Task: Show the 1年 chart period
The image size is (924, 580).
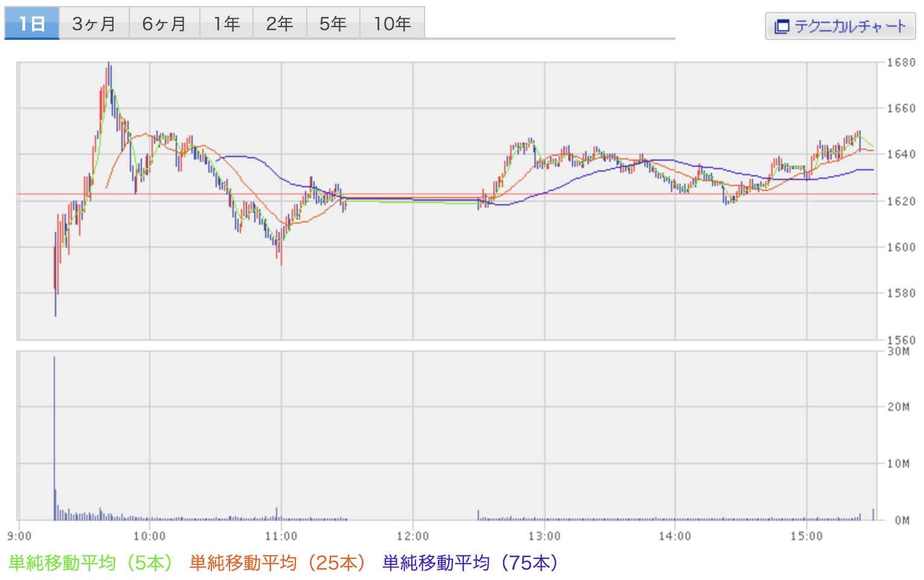Action: (x=226, y=24)
